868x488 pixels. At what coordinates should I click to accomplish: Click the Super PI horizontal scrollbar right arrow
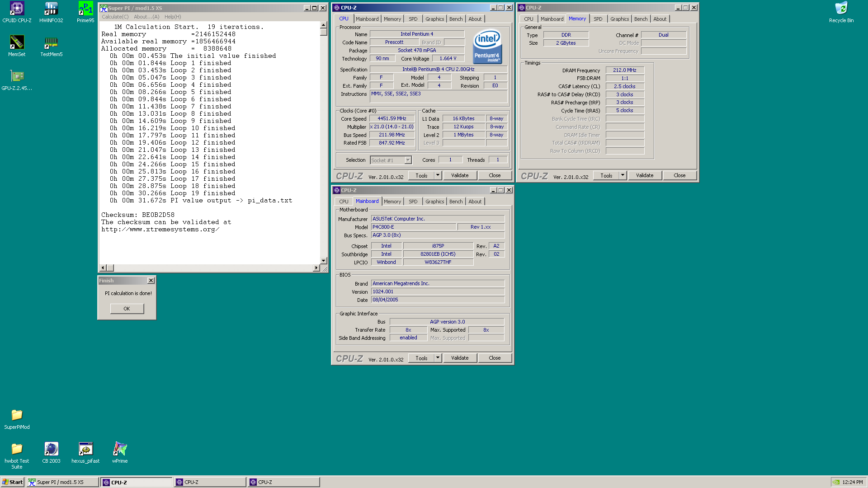(316, 268)
